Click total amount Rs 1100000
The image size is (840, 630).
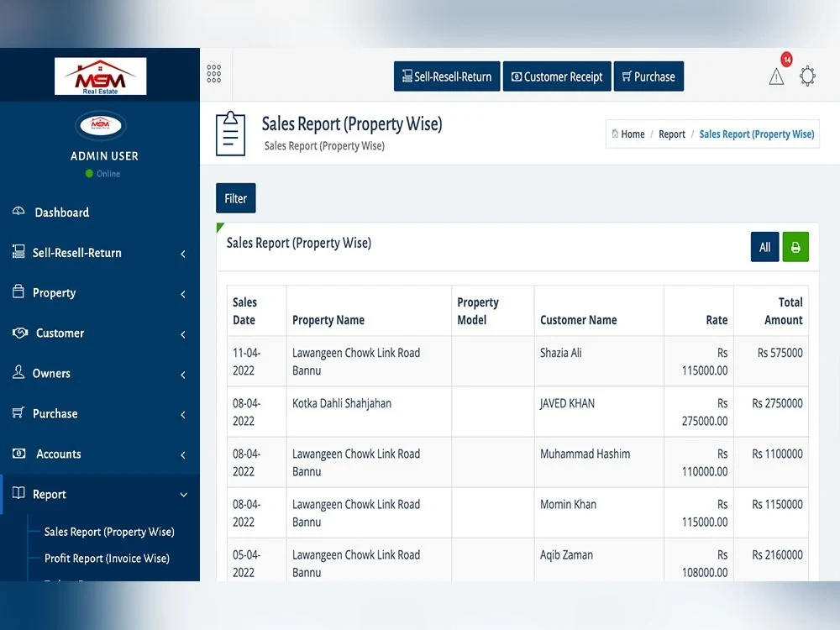(777, 454)
